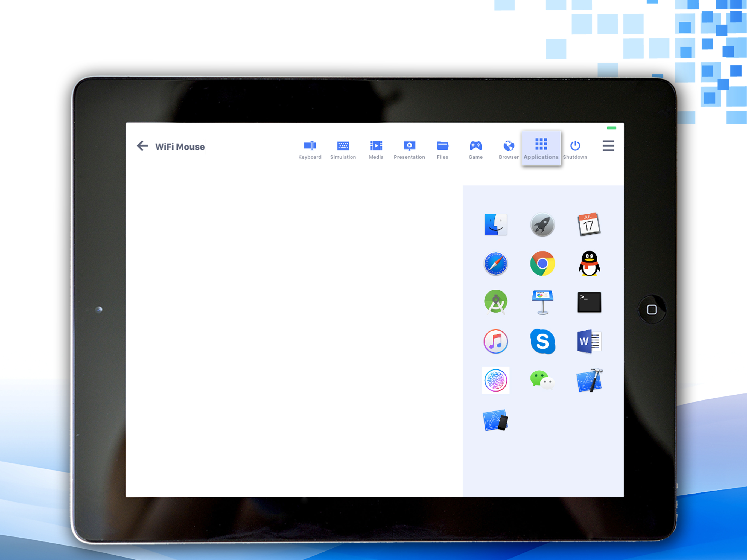Click the WiFi Mouse title text
This screenshot has height=560, width=747.
180,147
